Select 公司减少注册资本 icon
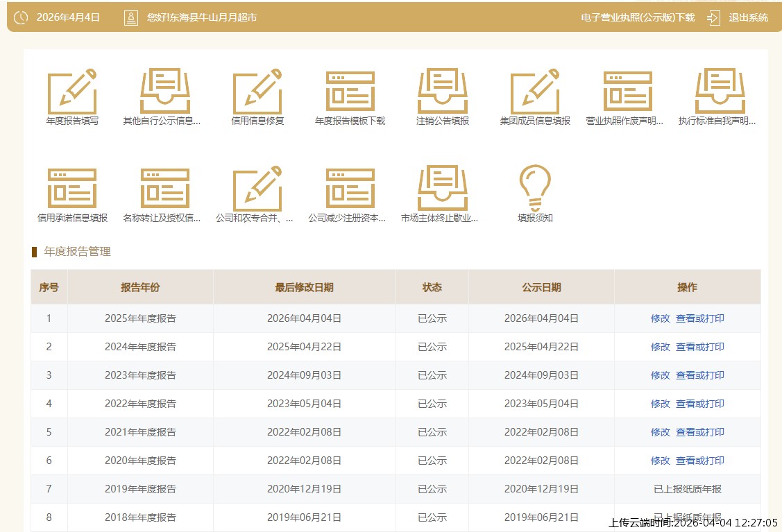 pos(350,189)
